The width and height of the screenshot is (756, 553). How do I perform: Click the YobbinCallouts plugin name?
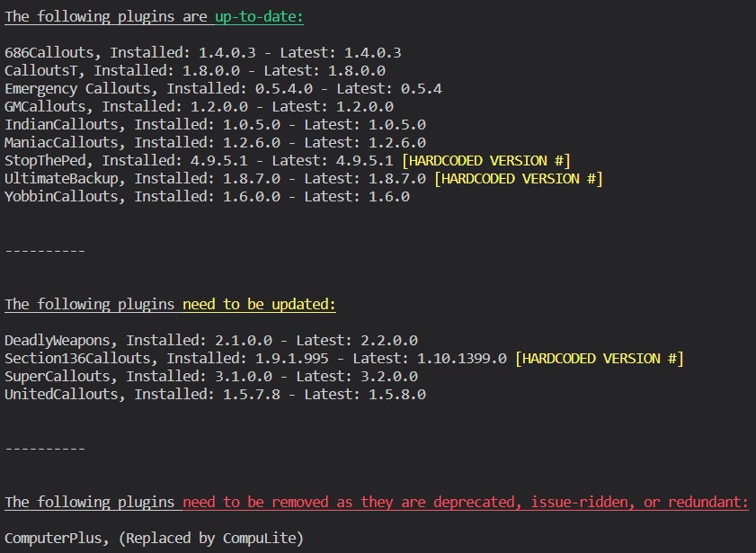pyautogui.click(x=60, y=197)
